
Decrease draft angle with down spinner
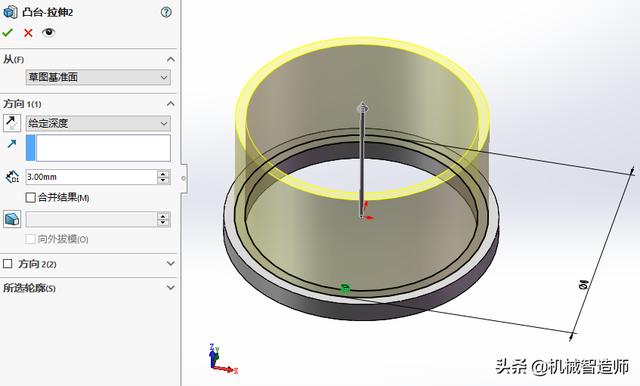(163, 223)
